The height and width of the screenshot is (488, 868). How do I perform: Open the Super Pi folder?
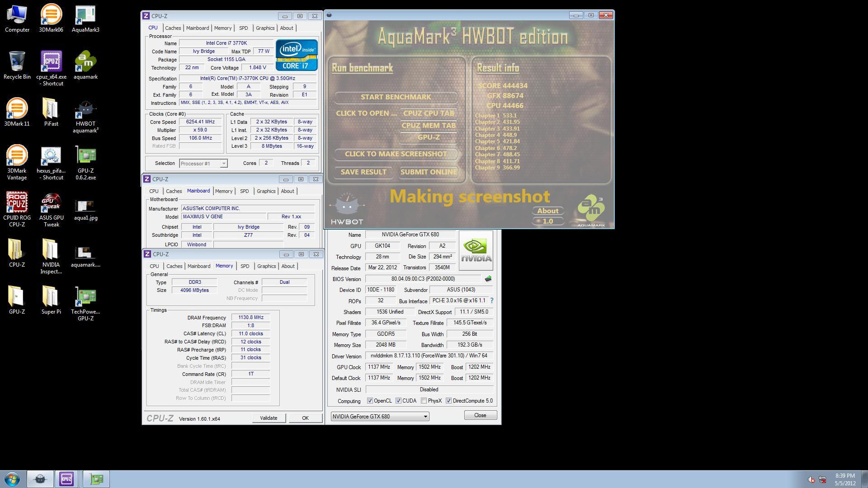[x=51, y=300]
